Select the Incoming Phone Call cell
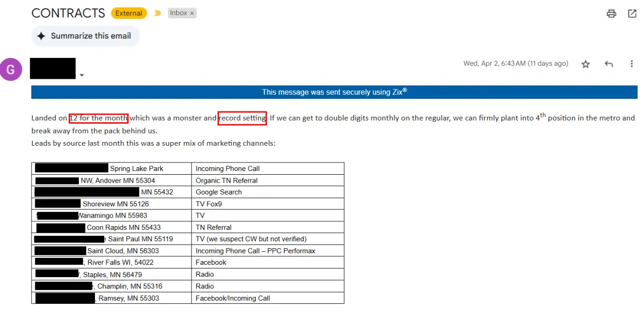Screen dimensions: 644x313 [268, 168]
